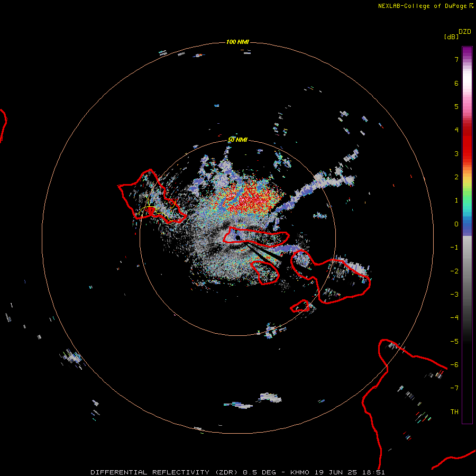Click the NEXLAB-College of DuPage watermark text

pyautogui.click(x=426, y=6)
